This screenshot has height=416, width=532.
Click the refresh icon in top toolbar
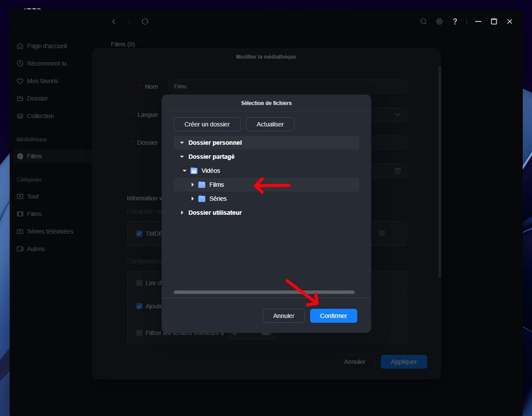point(145,21)
